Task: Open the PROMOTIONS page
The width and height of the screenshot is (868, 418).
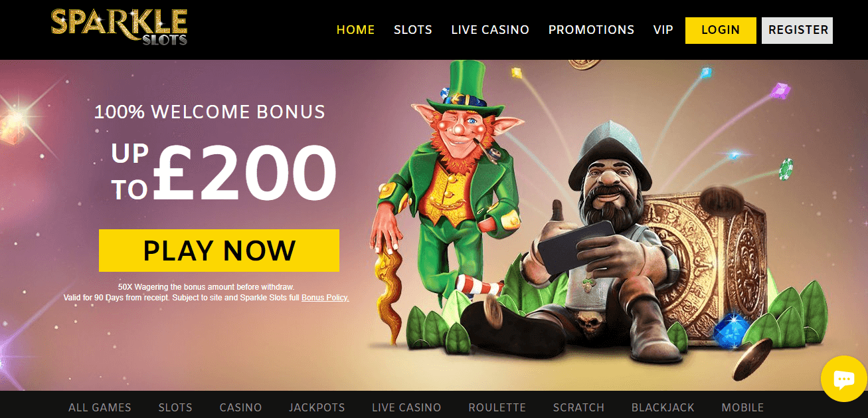Action: pos(591,30)
